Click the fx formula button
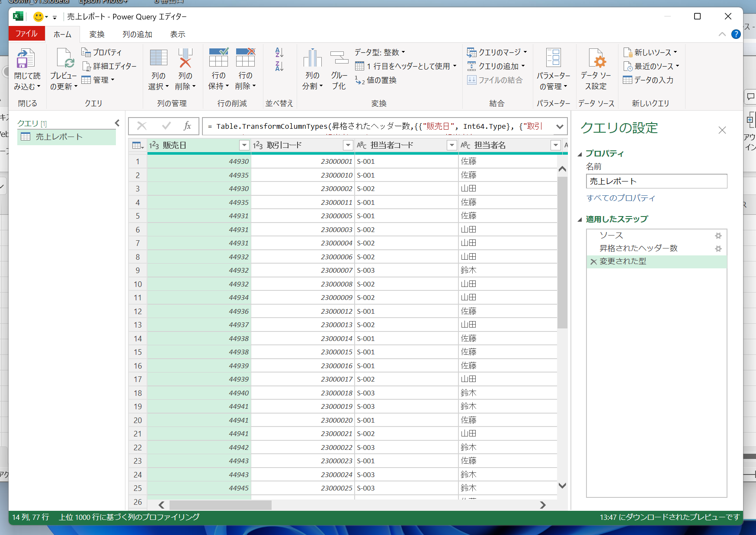This screenshot has width=756, height=535. 187,126
